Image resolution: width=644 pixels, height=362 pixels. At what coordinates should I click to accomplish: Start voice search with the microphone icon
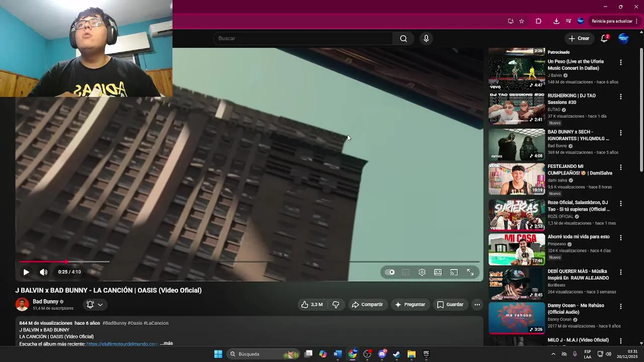coord(426,39)
